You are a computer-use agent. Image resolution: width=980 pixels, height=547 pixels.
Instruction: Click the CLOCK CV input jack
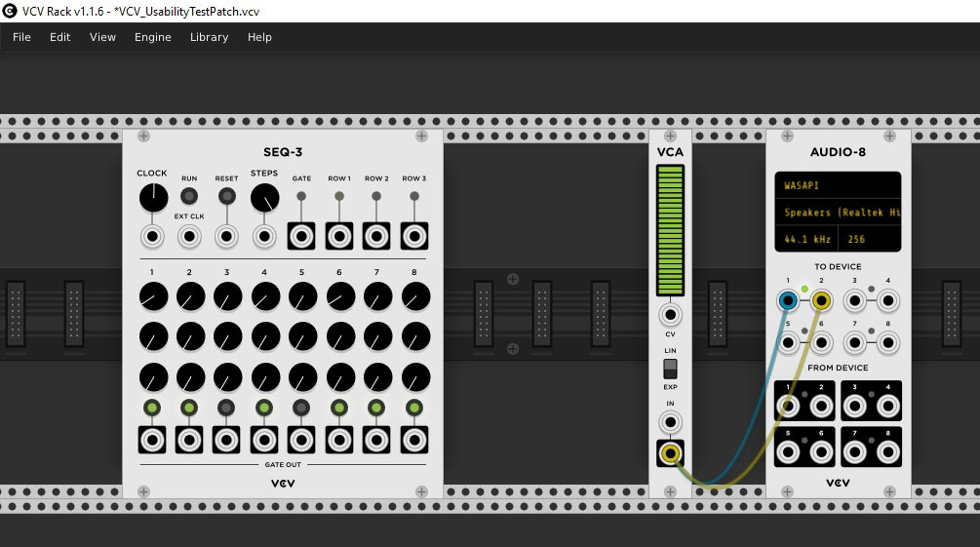152,237
